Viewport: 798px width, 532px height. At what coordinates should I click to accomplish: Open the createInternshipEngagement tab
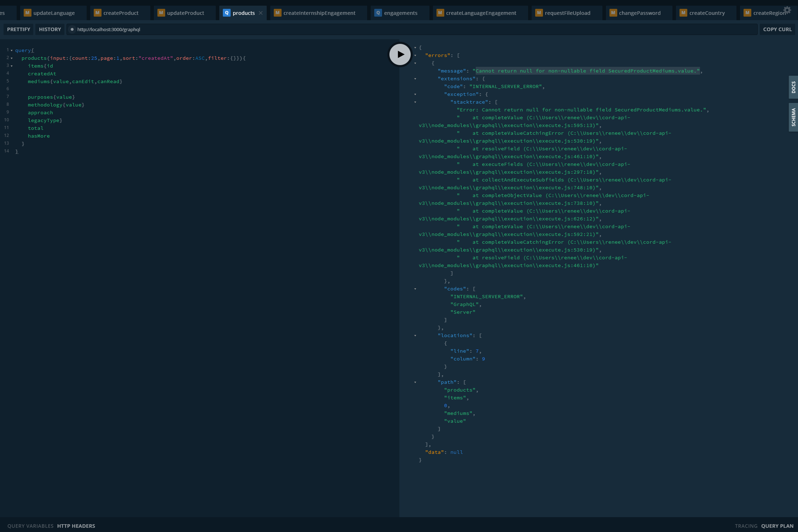318,13
